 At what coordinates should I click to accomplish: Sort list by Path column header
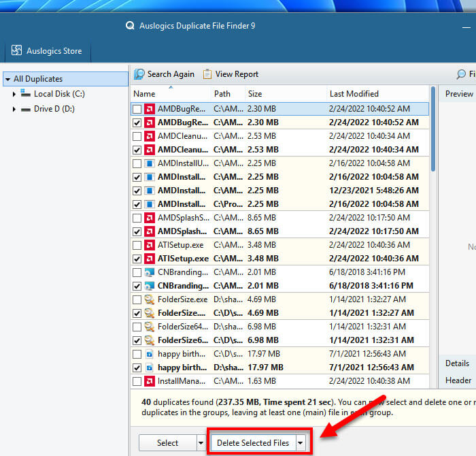[228, 93]
